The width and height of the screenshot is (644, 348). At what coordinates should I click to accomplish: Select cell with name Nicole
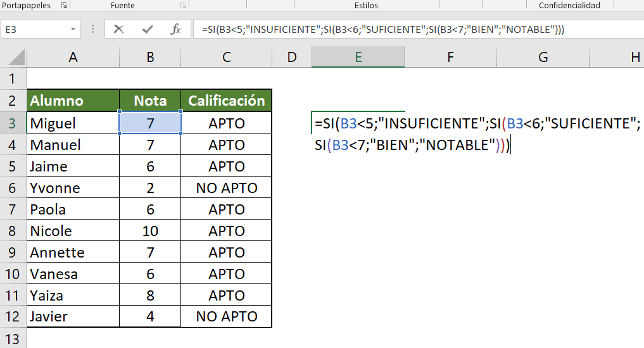[73, 231]
